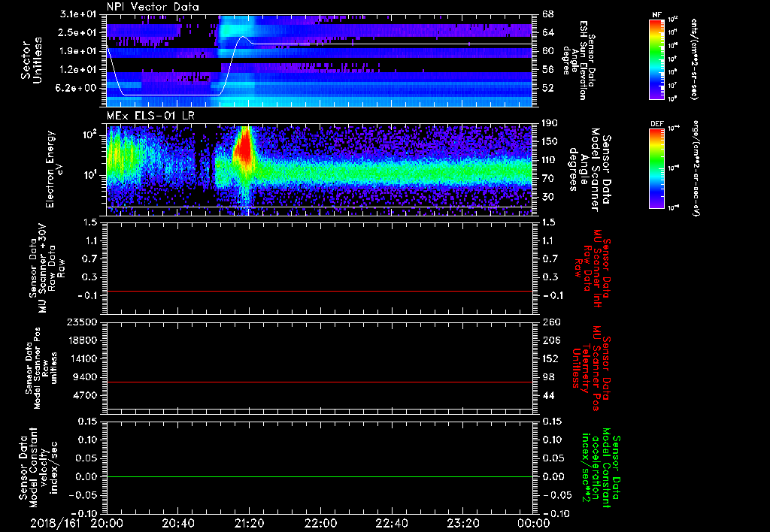The width and height of the screenshot is (770, 532).
Task: Click the "NPI Vector Data" panel title
Action: pyautogui.click(x=153, y=7)
